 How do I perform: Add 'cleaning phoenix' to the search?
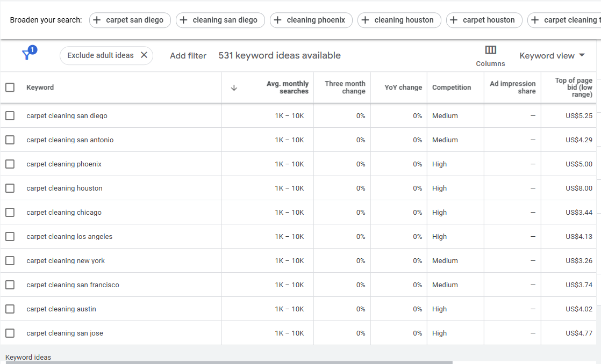pos(311,20)
